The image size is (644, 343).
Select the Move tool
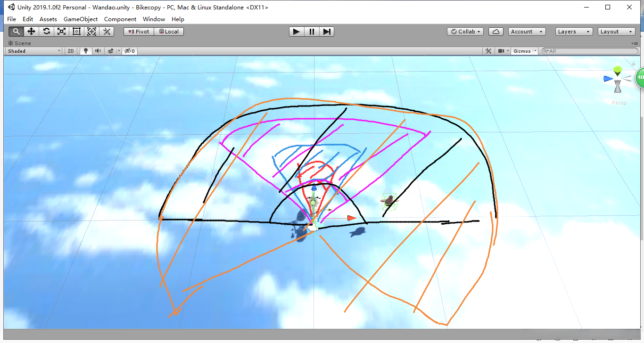(31, 32)
